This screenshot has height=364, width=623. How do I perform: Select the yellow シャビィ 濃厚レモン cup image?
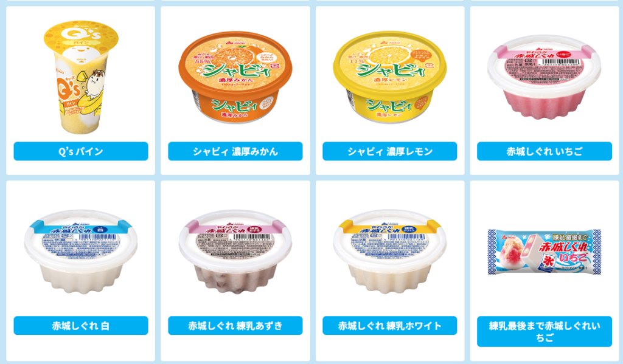pos(390,78)
